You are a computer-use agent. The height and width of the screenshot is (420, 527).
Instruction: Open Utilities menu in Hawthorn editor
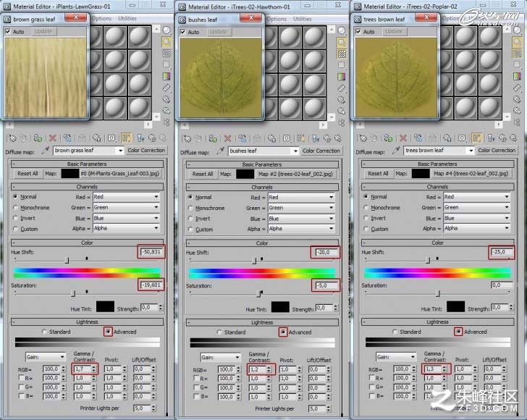(302, 19)
